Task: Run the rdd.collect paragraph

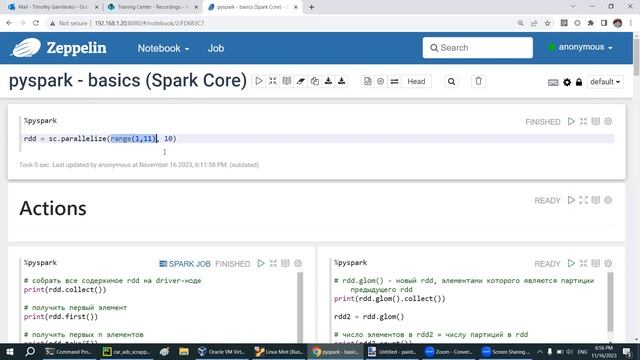Action: 261,263
